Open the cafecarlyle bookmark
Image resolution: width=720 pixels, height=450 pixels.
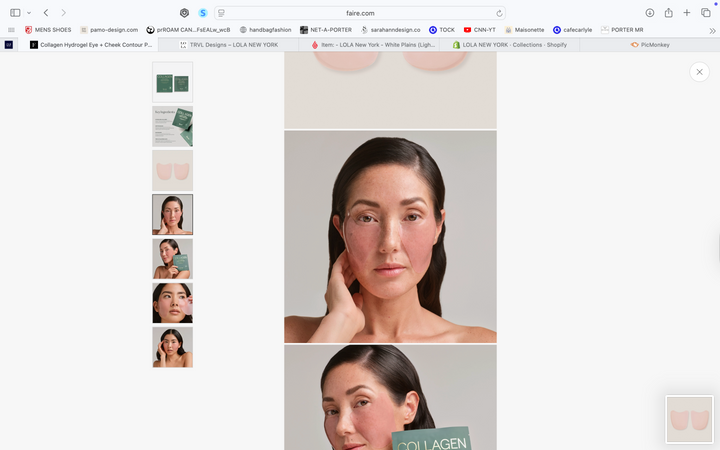[x=573, y=30]
